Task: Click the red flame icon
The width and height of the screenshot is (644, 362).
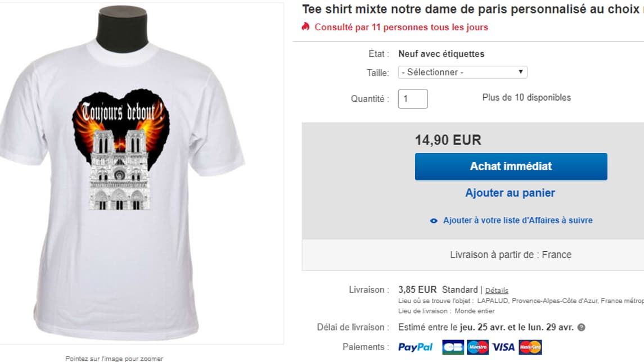Action: [x=306, y=27]
